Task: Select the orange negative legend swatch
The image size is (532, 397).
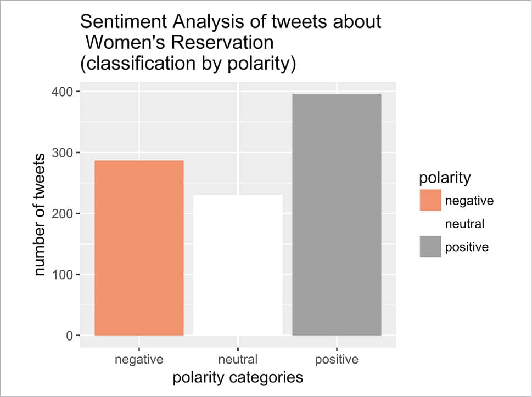Action: (431, 200)
